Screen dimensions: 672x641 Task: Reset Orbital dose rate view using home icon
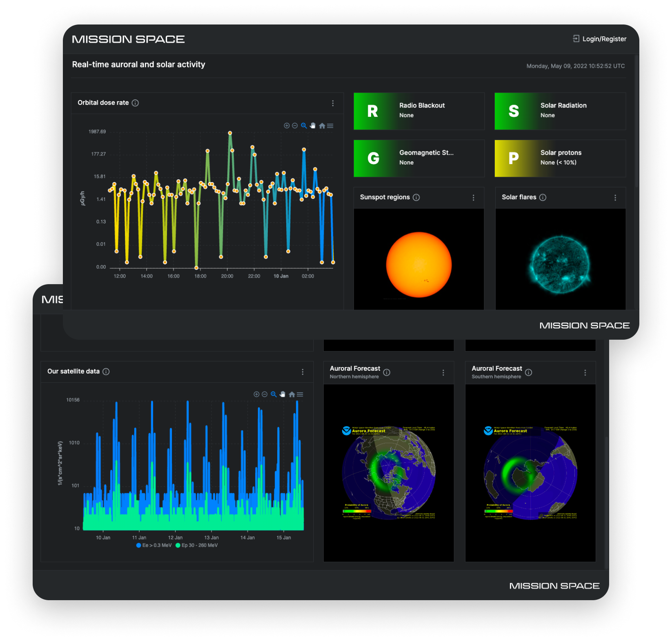tap(322, 126)
